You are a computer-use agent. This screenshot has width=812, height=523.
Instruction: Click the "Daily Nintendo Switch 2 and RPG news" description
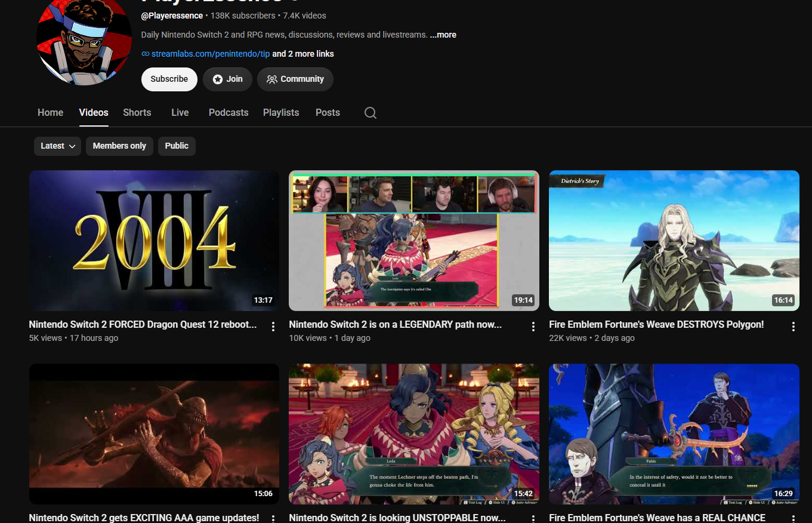285,35
